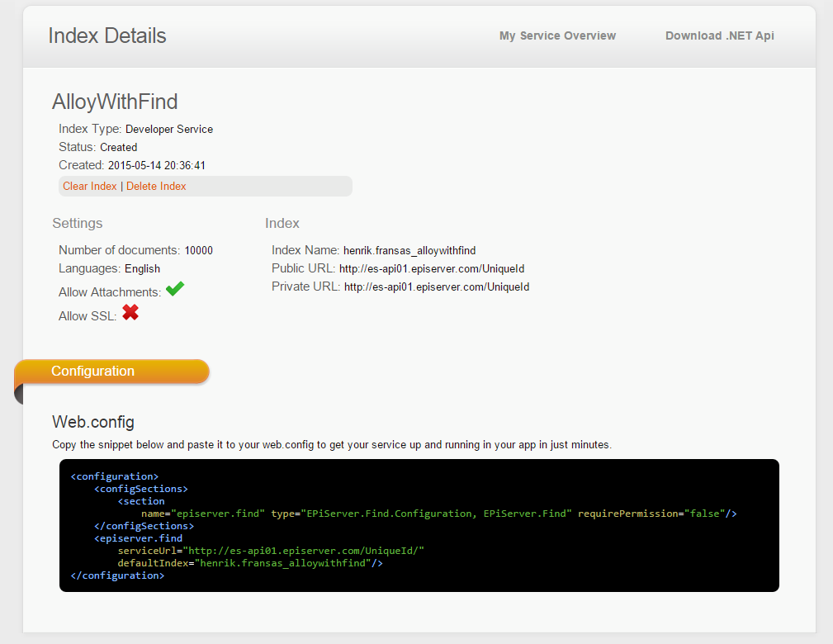833x644 pixels.
Task: Click the Index Details page heading
Action: [x=107, y=36]
